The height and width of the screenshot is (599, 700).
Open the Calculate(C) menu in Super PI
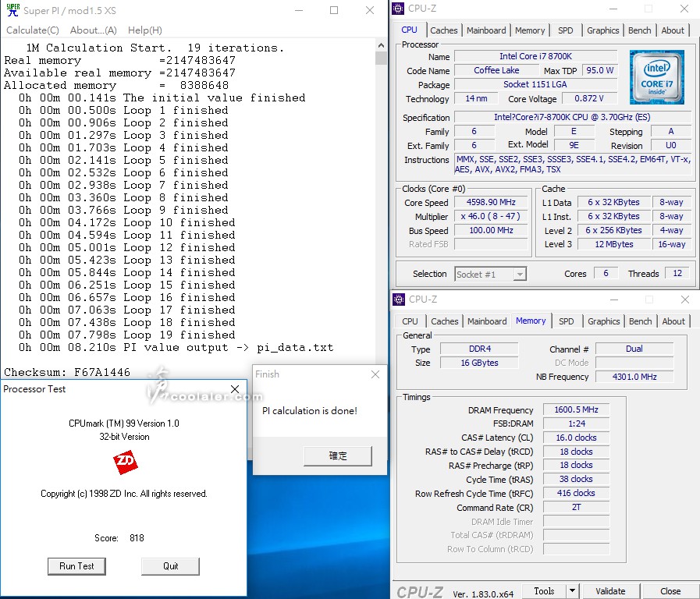33,30
